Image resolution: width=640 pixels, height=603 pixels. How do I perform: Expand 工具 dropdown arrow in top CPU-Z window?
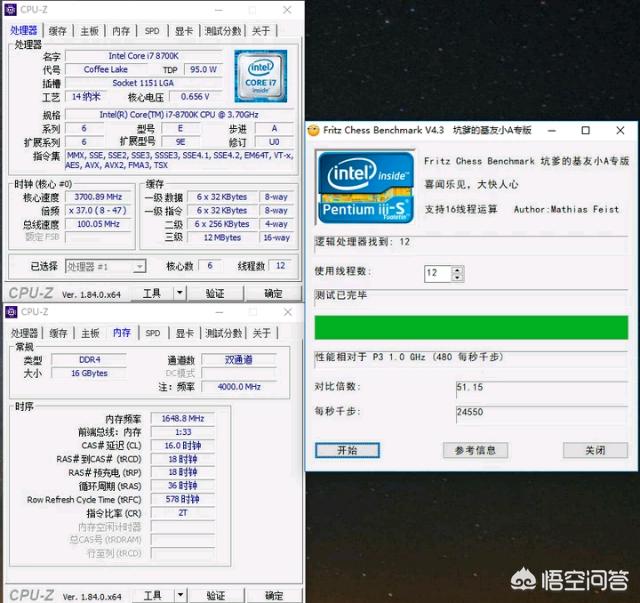(180, 294)
